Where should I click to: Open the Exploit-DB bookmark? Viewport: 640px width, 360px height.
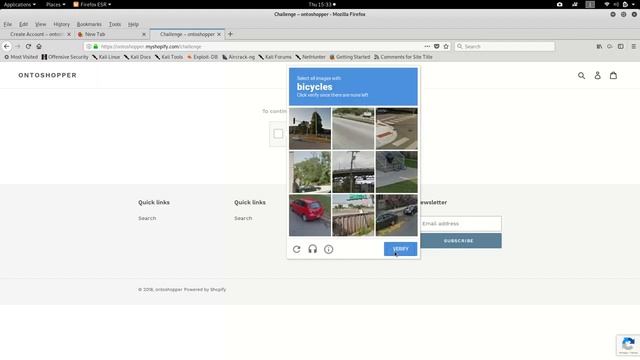pos(202,57)
